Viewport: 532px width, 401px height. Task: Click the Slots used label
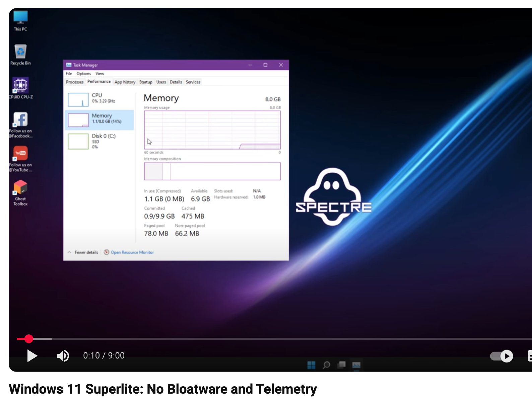click(223, 191)
